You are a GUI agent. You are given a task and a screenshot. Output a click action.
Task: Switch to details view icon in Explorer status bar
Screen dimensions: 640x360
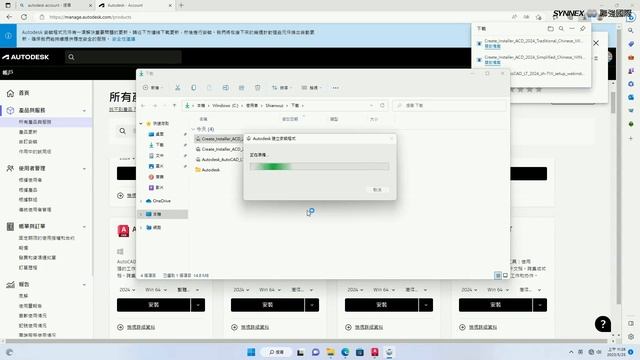pyautogui.click(x=498, y=276)
